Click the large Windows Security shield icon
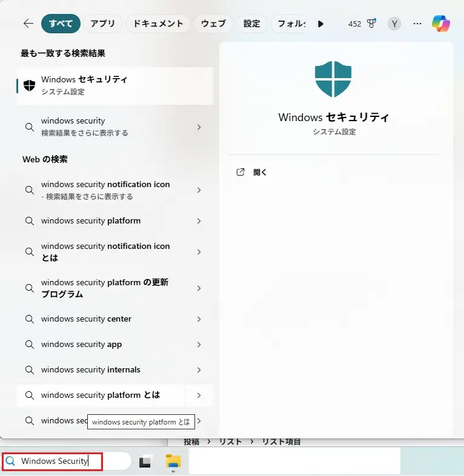Image resolution: width=464 pixels, height=476 pixels. coord(333,79)
